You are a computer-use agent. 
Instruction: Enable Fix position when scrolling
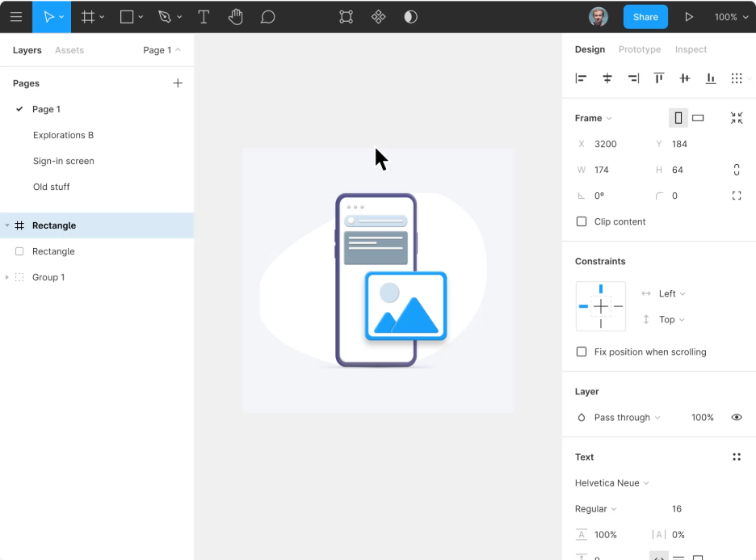point(580,352)
